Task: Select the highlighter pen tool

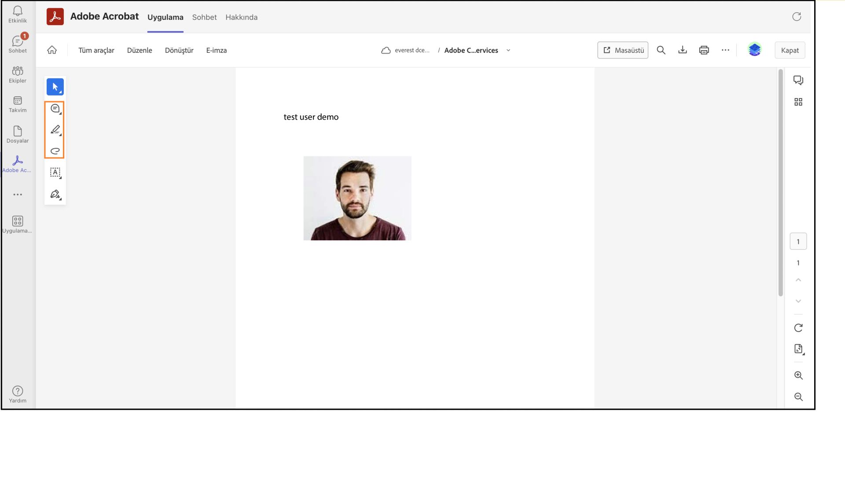Action: point(55,129)
